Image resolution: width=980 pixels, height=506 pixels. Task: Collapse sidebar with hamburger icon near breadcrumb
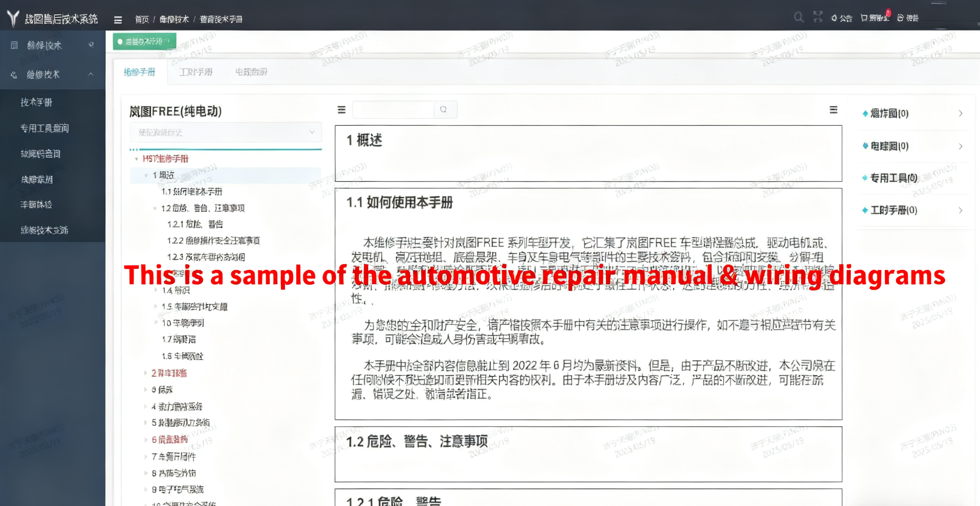(118, 20)
